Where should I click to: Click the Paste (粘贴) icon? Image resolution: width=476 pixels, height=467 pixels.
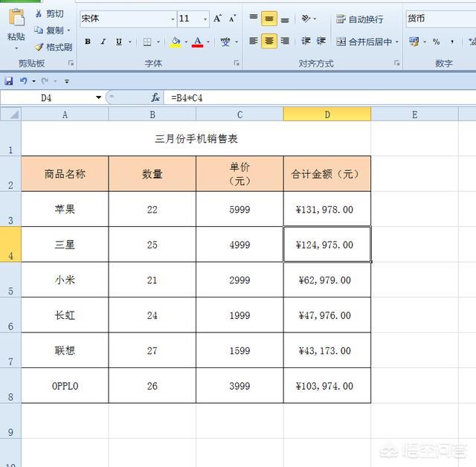(x=16, y=18)
